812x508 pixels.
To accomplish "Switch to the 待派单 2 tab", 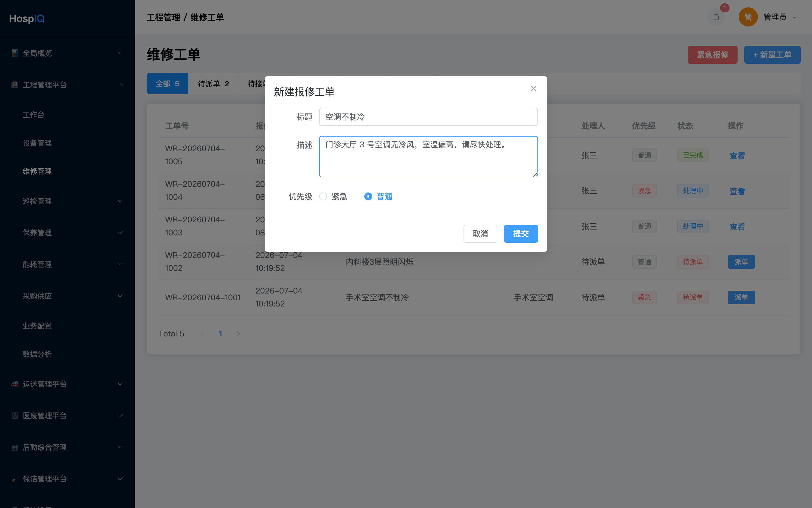I will click(x=213, y=83).
